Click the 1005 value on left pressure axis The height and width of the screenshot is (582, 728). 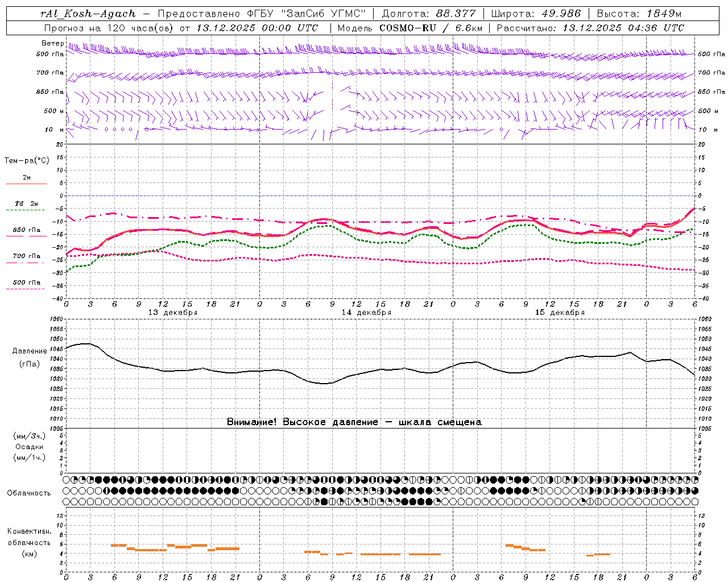[x=56, y=429]
